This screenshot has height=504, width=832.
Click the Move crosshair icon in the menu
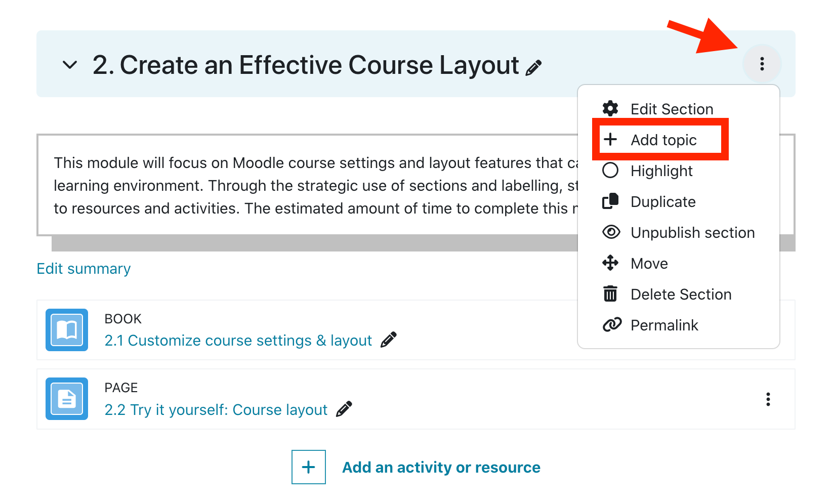click(x=611, y=263)
